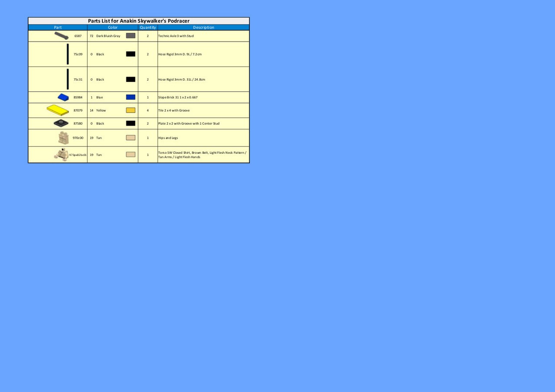Click part number '973px82bc01'

click(x=78, y=155)
